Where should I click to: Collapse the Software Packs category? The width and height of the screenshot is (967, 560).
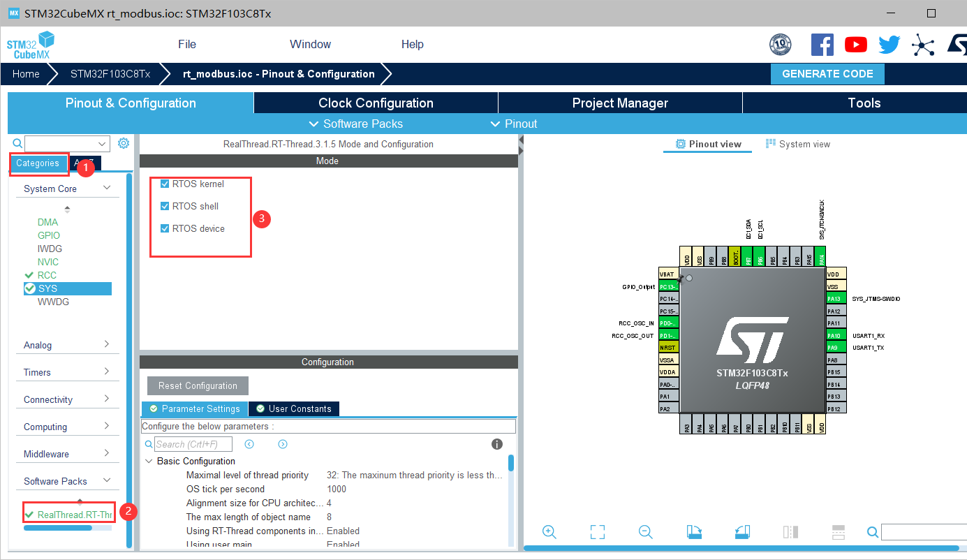tap(107, 480)
